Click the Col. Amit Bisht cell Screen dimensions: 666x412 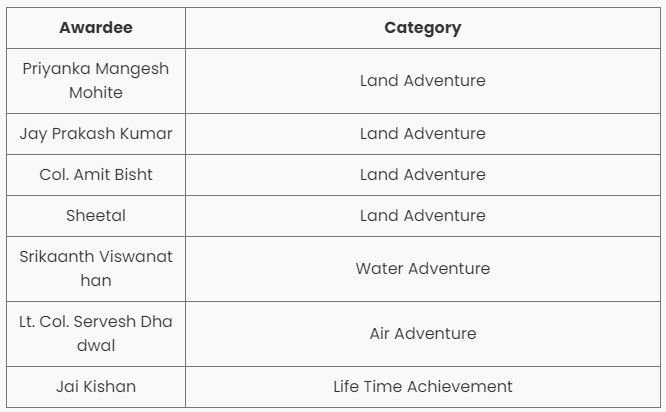(96, 175)
